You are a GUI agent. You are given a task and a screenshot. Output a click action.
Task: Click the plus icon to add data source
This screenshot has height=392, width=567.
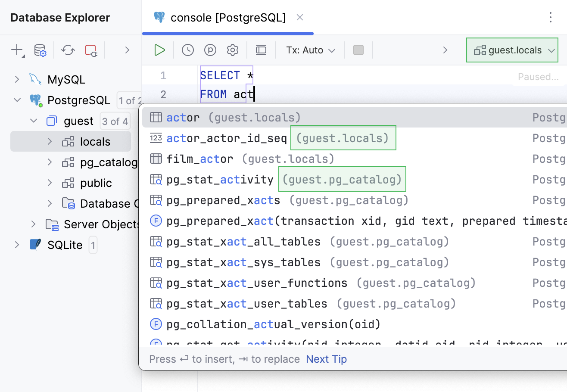pos(17,50)
